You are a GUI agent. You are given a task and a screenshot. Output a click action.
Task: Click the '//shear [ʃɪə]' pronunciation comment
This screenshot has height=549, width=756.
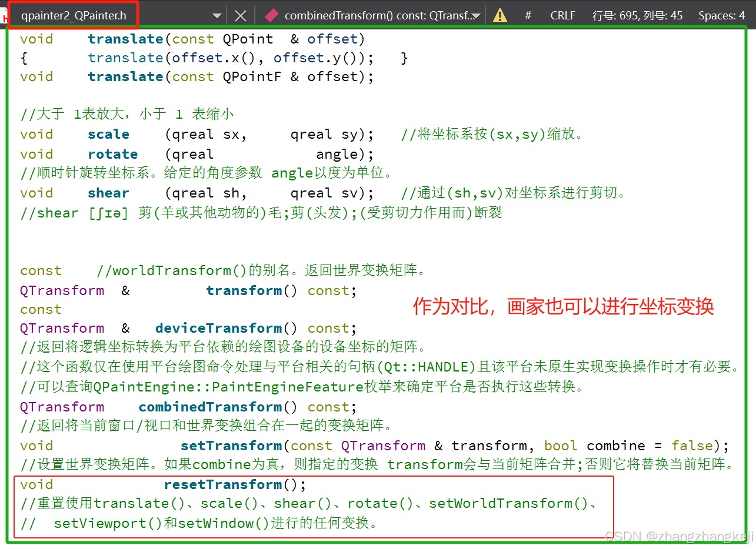pos(261,212)
